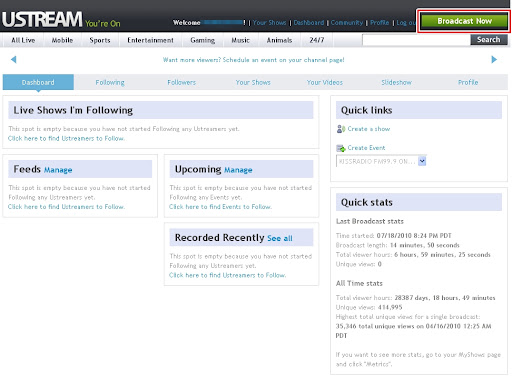The width and height of the screenshot is (512, 390).
Task: Click the Create Event link
Action: coord(366,148)
